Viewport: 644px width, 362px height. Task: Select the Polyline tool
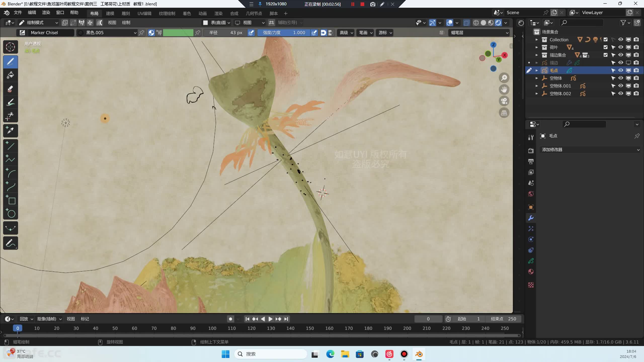coord(10,159)
